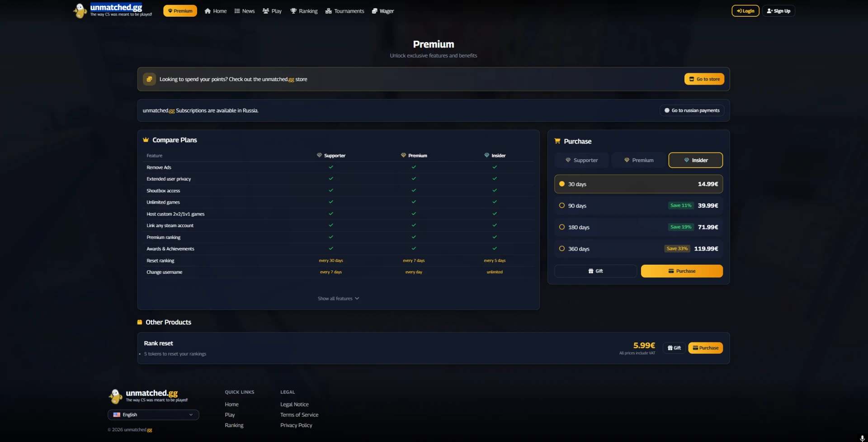The image size is (868, 442).
Task: Gift the selected subscription plan
Action: [x=595, y=271]
